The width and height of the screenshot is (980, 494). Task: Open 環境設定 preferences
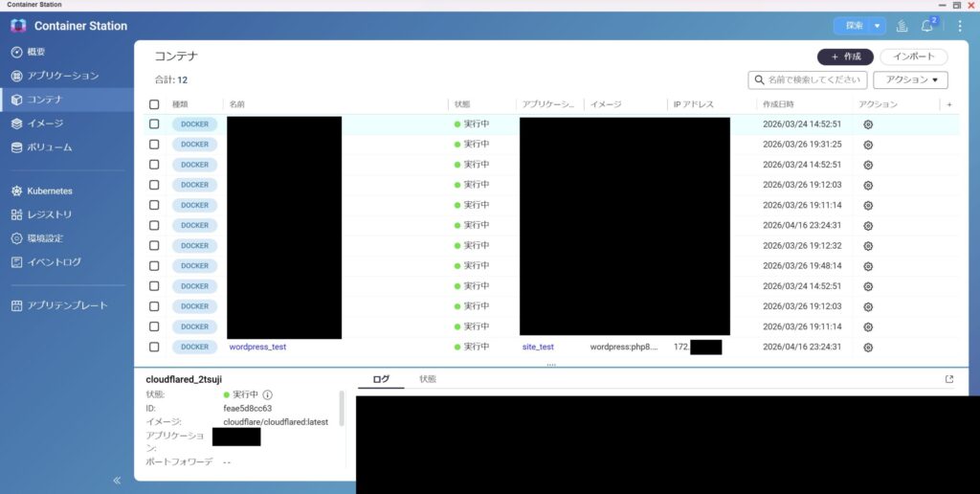44,238
